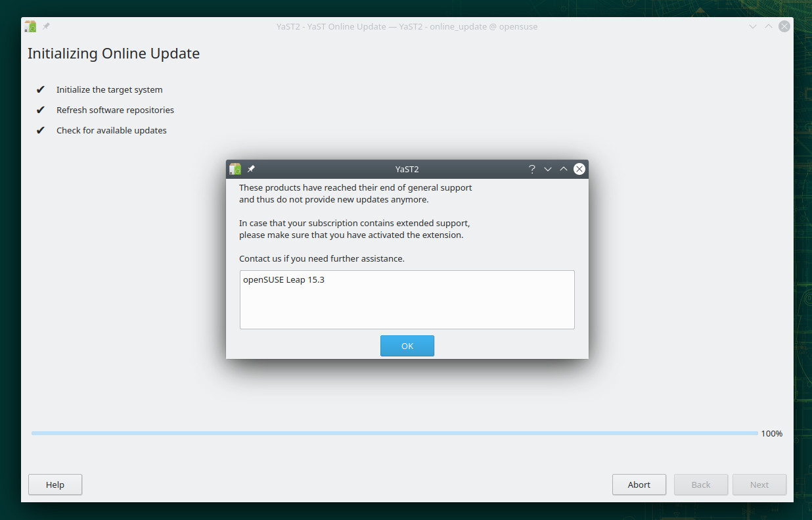Open Help in the Online Update window
812x520 pixels.
[x=55, y=485]
